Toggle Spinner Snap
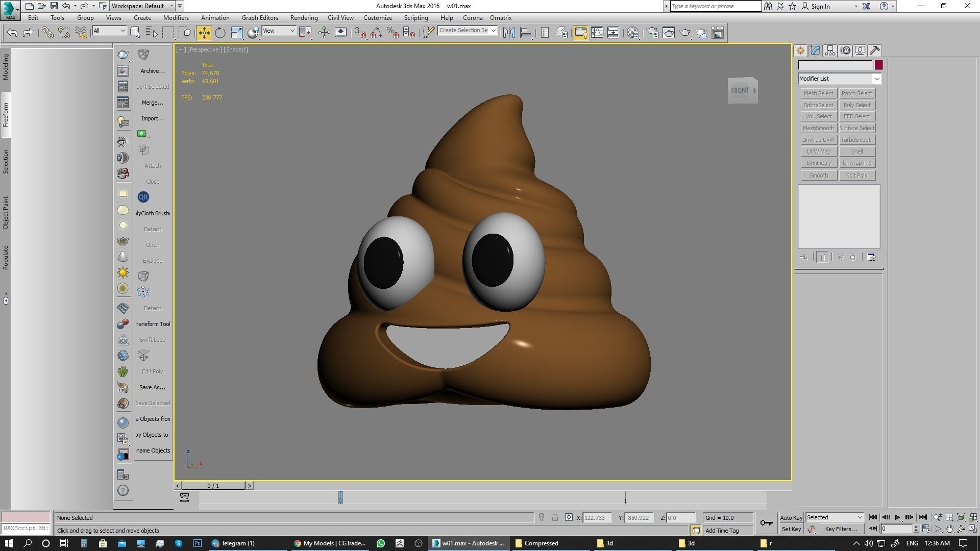980x551 pixels. [x=409, y=33]
